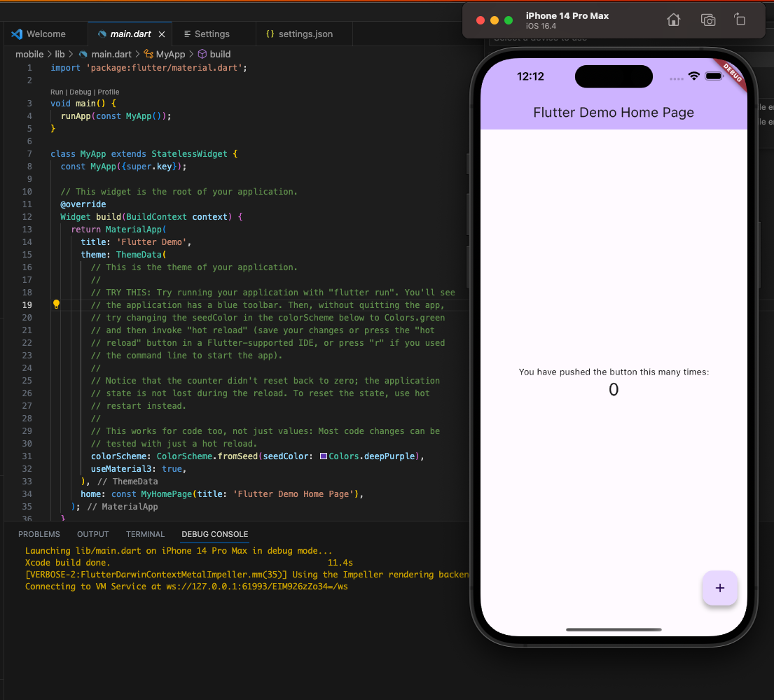The width and height of the screenshot is (774, 700).
Task: Open the settings.json tab
Action: pyautogui.click(x=305, y=34)
